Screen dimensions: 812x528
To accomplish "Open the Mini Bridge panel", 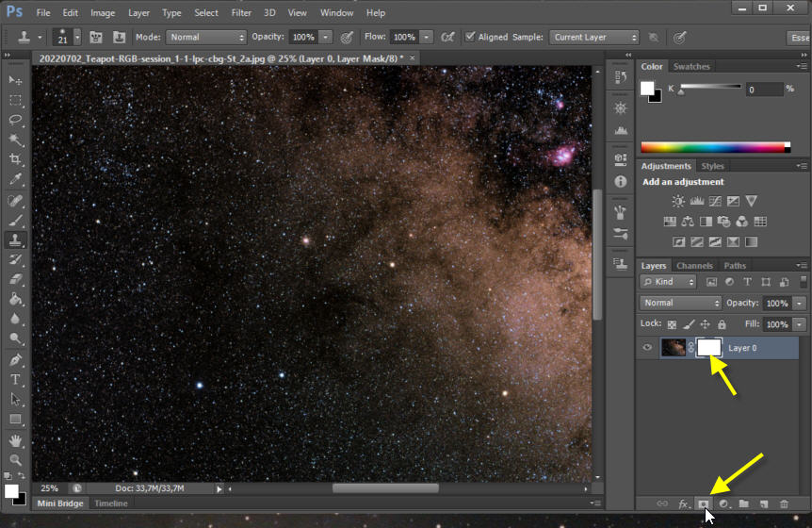I will 58,503.
